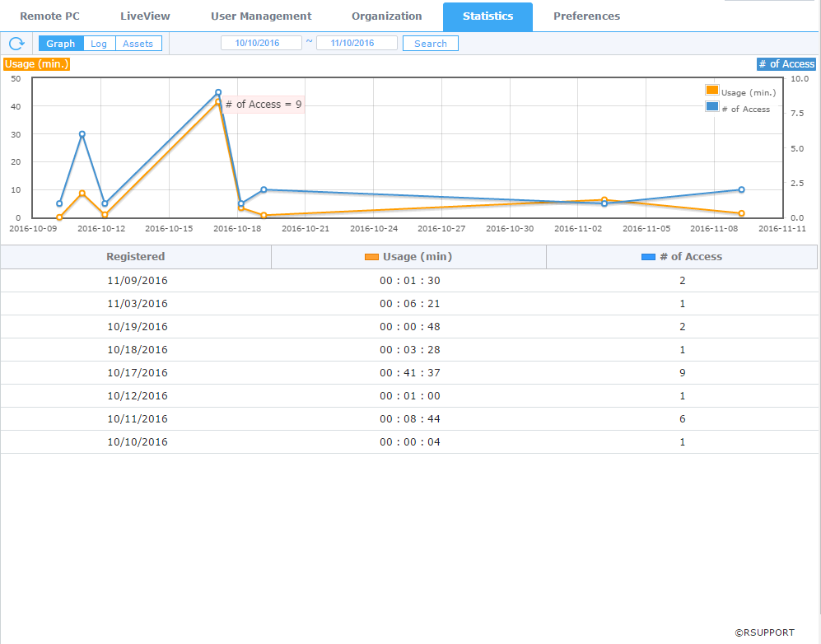The height and width of the screenshot is (644, 821).
Task: Switch to Assets view
Action: click(138, 44)
